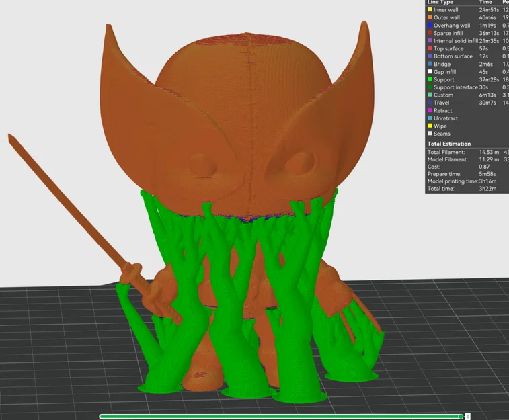Click the blue Overhang wall color swatch
The width and height of the screenshot is (509, 420).
click(430, 26)
